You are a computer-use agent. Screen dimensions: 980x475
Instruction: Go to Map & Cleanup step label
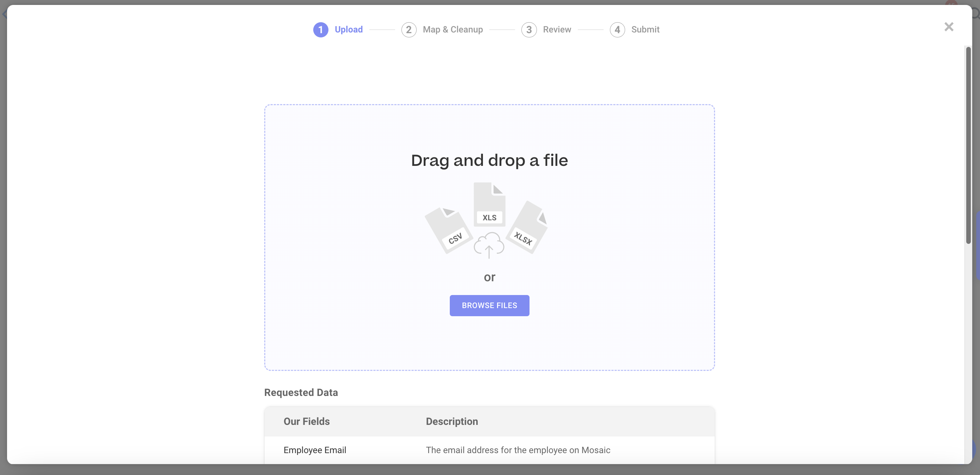tap(453, 30)
